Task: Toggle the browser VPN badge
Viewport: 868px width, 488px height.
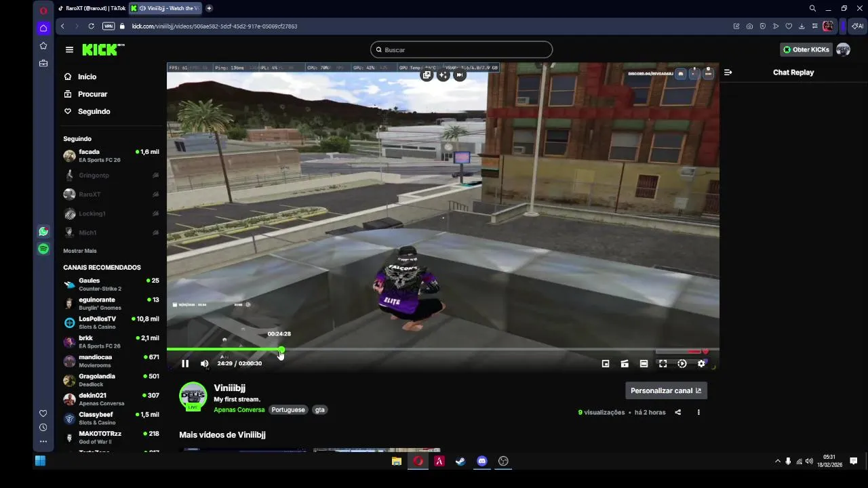Action: (108, 26)
